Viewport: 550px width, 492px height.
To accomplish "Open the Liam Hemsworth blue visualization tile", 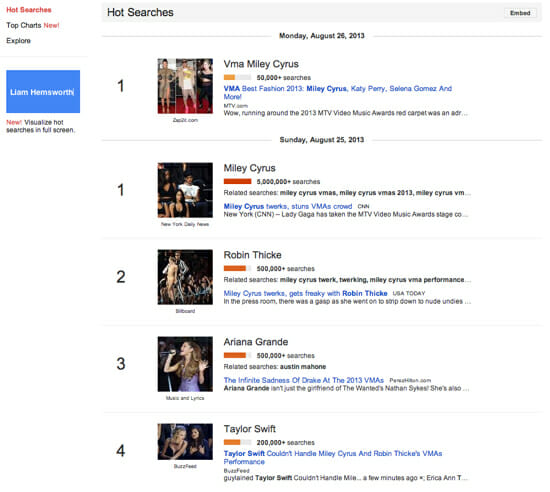I will (x=43, y=92).
